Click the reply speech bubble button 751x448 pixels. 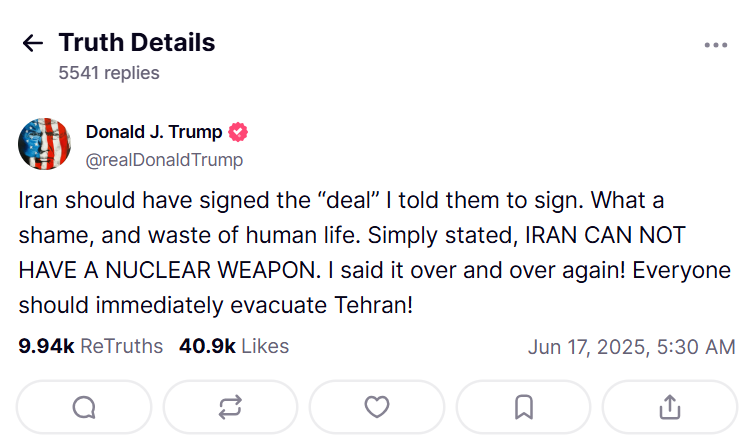[x=84, y=407]
